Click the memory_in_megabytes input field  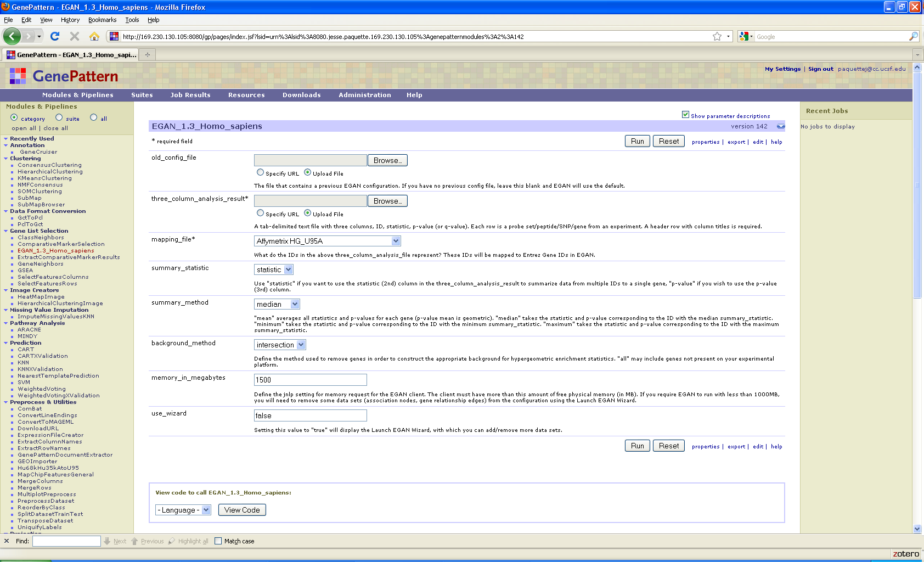(311, 380)
